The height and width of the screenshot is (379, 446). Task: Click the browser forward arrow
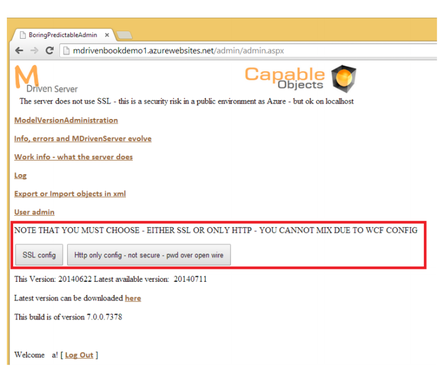pos(34,51)
